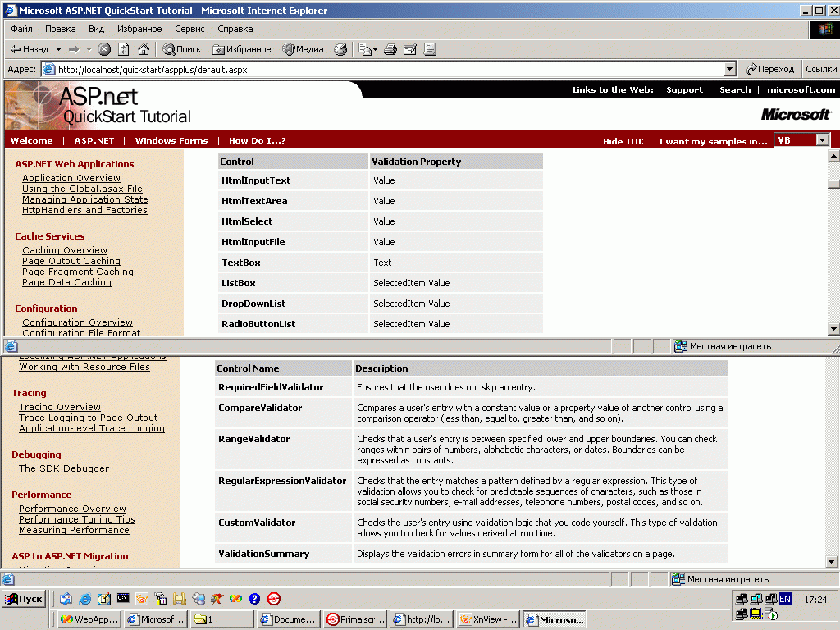Viewport: 840px width, 630px height.
Task: Open the Сервис menu
Action: point(189,29)
